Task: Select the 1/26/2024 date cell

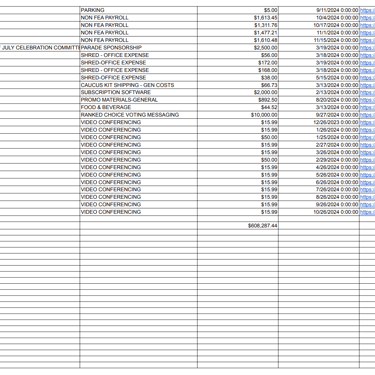Action: pyautogui.click(x=319, y=130)
